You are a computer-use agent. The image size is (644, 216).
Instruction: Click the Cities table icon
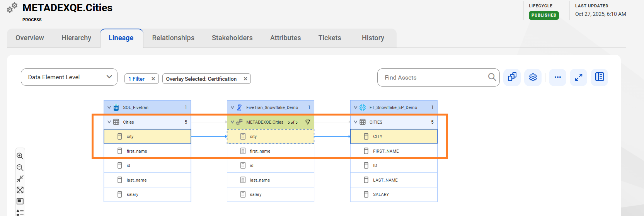click(x=116, y=122)
